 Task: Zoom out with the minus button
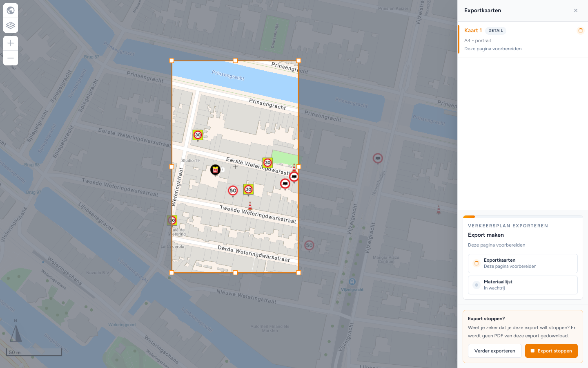[x=11, y=58]
